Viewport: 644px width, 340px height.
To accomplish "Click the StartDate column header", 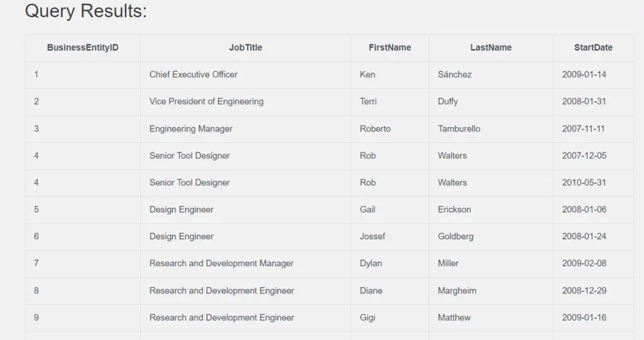I will pos(593,48).
